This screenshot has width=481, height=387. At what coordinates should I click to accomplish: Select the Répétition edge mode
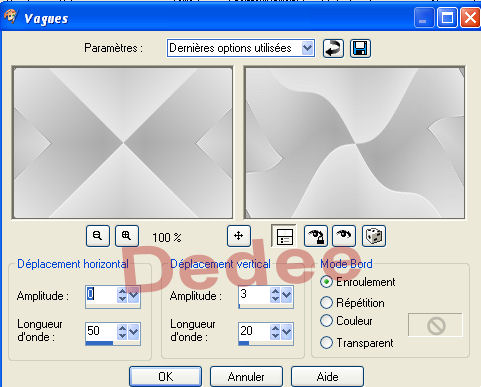326,303
